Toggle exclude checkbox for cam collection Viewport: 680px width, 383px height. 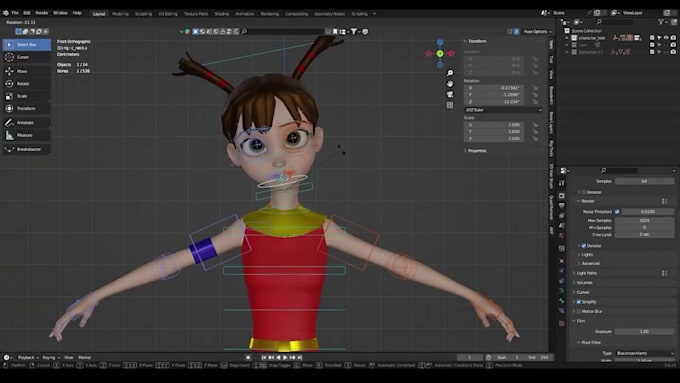coord(652,45)
